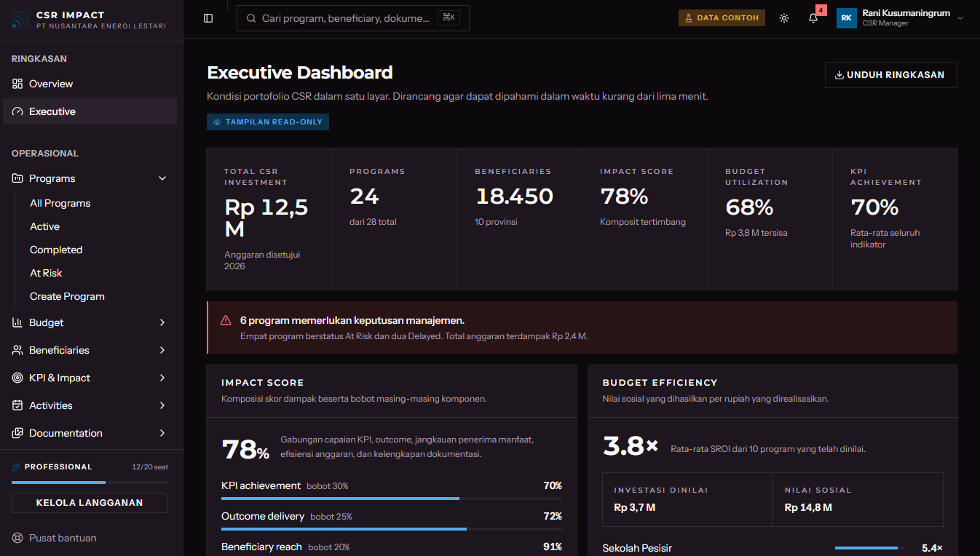Click the RK user avatar
Viewport: 980px width, 556px height.
click(x=847, y=18)
